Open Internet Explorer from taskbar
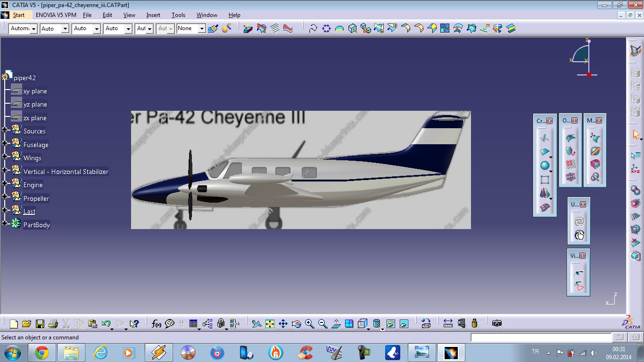The width and height of the screenshot is (644, 362). 100,353
